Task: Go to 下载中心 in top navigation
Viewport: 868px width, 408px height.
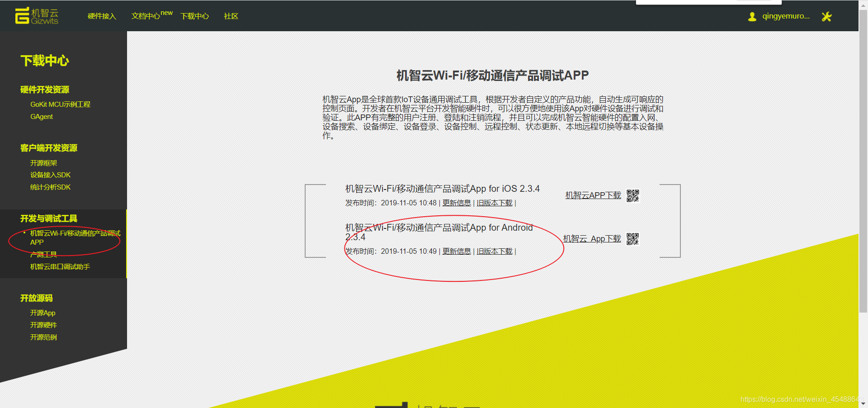Action: click(x=195, y=16)
